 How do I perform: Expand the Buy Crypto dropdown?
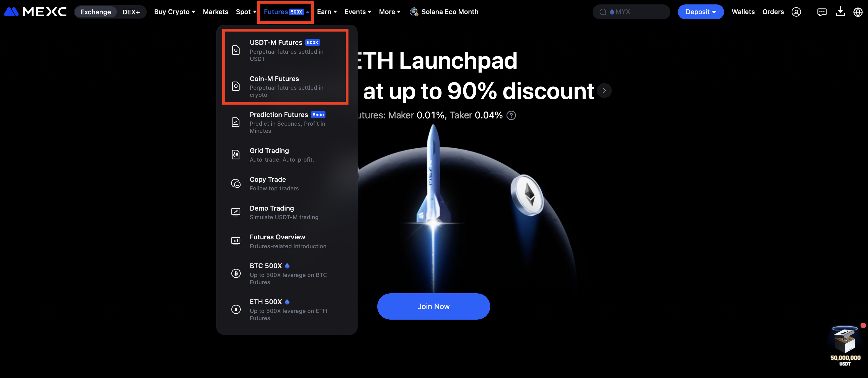pyautogui.click(x=175, y=12)
